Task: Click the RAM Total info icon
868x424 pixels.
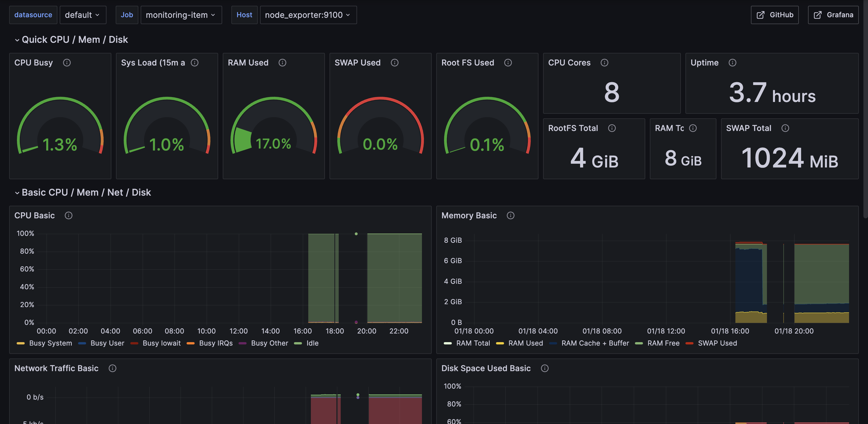Action: (693, 128)
